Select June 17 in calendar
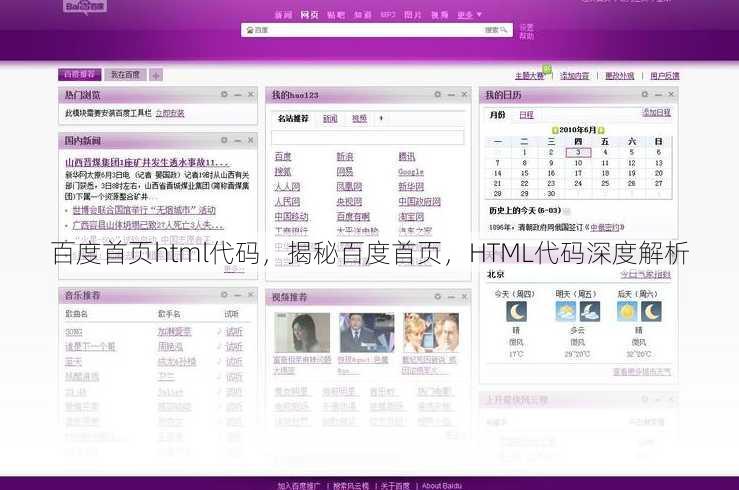 click(578, 173)
